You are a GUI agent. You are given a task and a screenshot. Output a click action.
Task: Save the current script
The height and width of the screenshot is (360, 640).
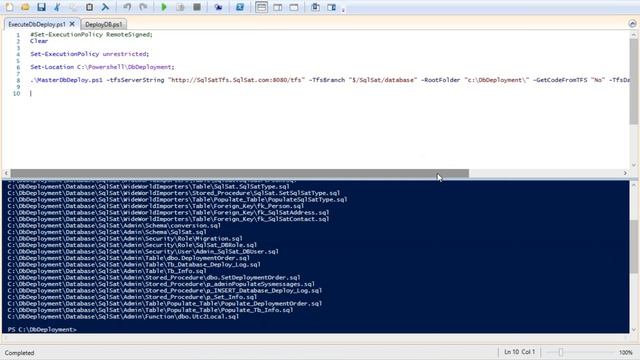pyautogui.click(x=41, y=7)
